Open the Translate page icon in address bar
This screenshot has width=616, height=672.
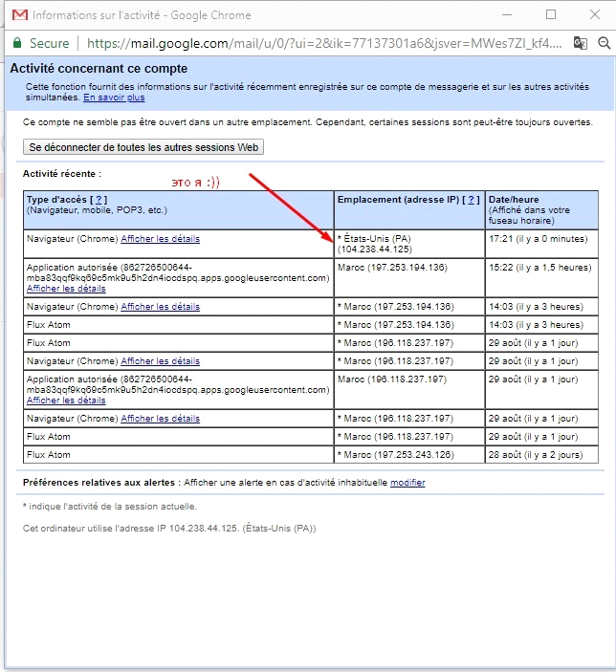[580, 43]
